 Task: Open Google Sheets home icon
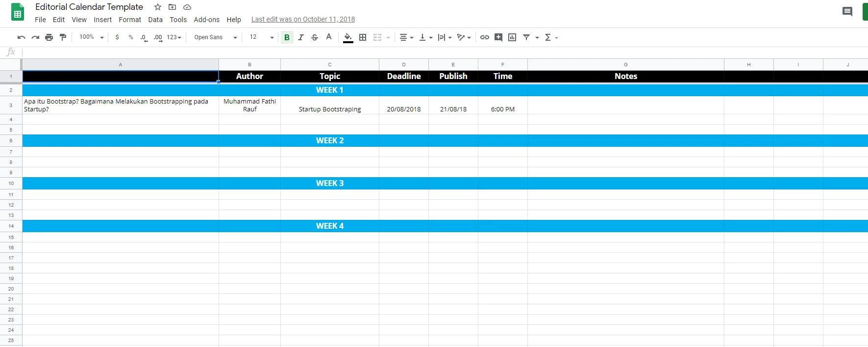pyautogui.click(x=18, y=12)
